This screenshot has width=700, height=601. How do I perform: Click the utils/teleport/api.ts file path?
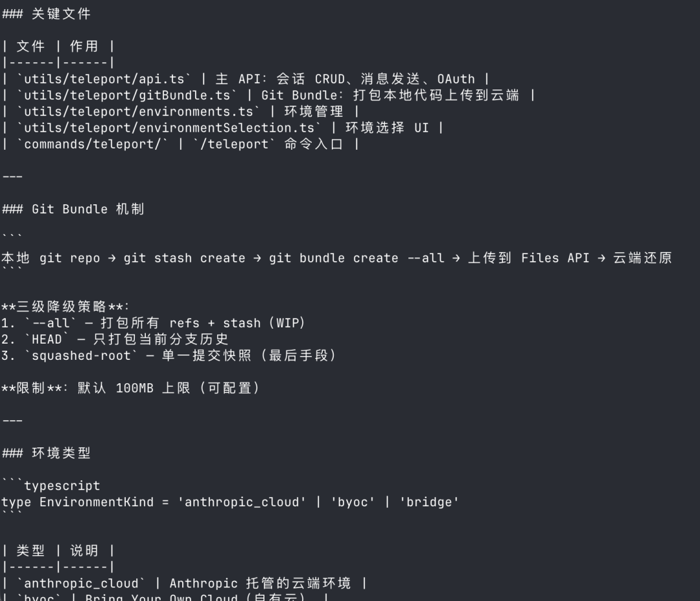pos(108,79)
